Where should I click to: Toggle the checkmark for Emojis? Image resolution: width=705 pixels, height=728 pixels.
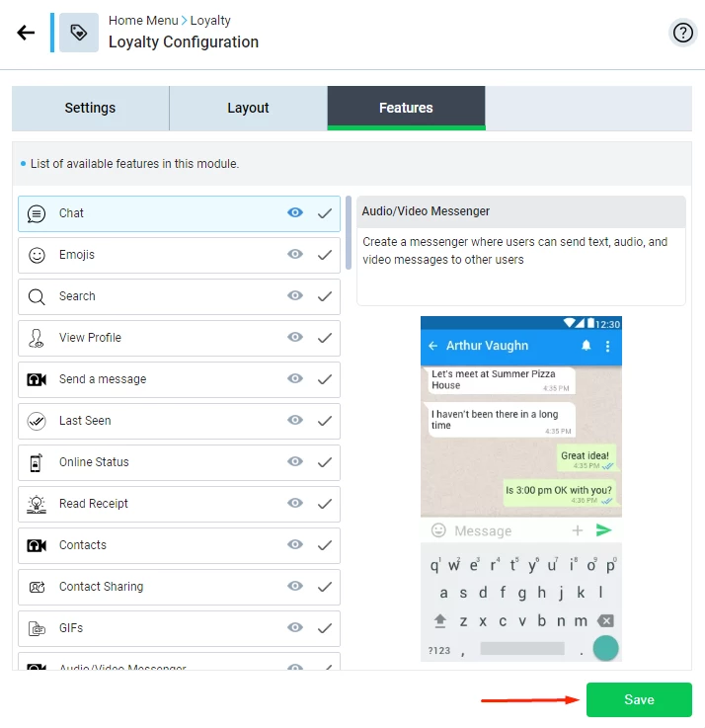[x=325, y=255]
